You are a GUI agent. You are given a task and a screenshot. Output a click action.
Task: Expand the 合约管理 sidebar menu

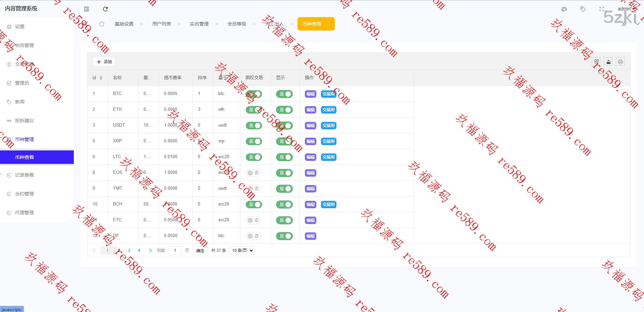tap(24, 194)
